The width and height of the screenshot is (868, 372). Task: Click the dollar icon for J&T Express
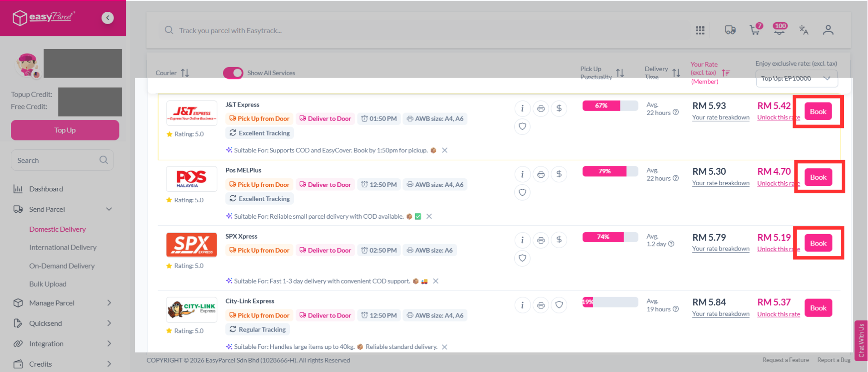[x=559, y=108]
